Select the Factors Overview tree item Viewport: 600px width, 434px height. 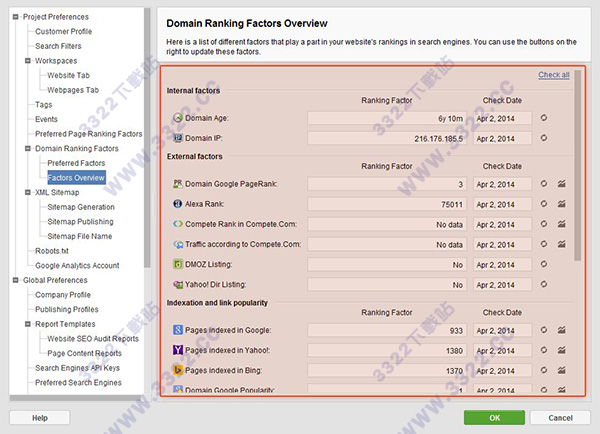76,178
